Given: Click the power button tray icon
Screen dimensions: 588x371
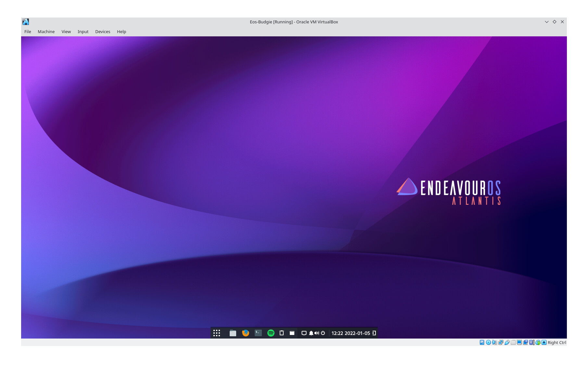Looking at the screenshot, I should 323,333.
